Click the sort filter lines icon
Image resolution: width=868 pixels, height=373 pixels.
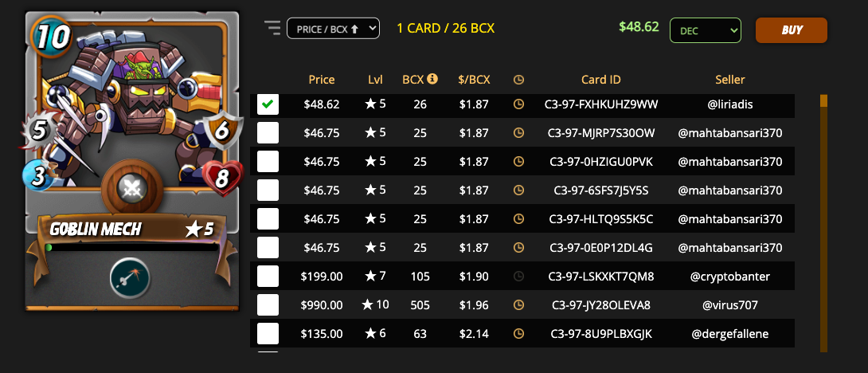click(273, 28)
